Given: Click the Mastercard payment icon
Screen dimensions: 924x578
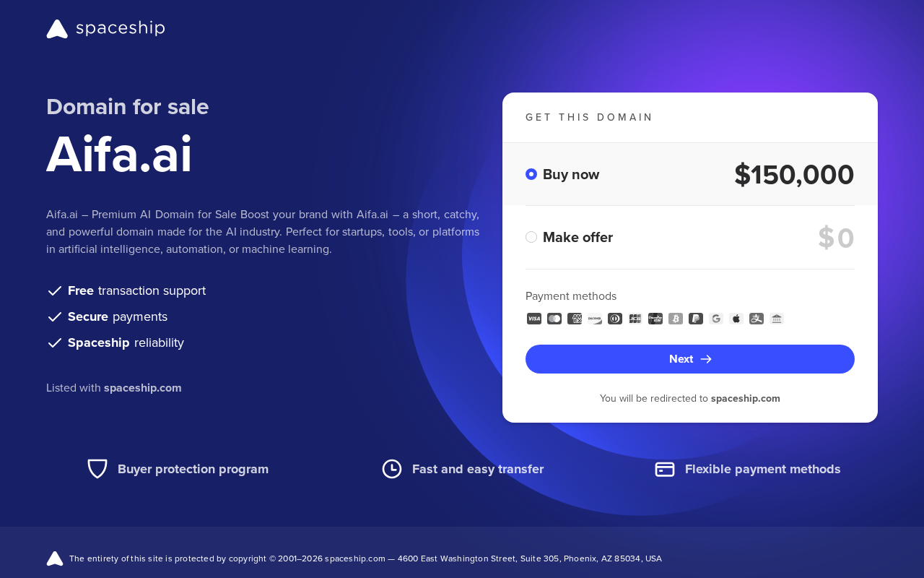Looking at the screenshot, I should [x=554, y=319].
